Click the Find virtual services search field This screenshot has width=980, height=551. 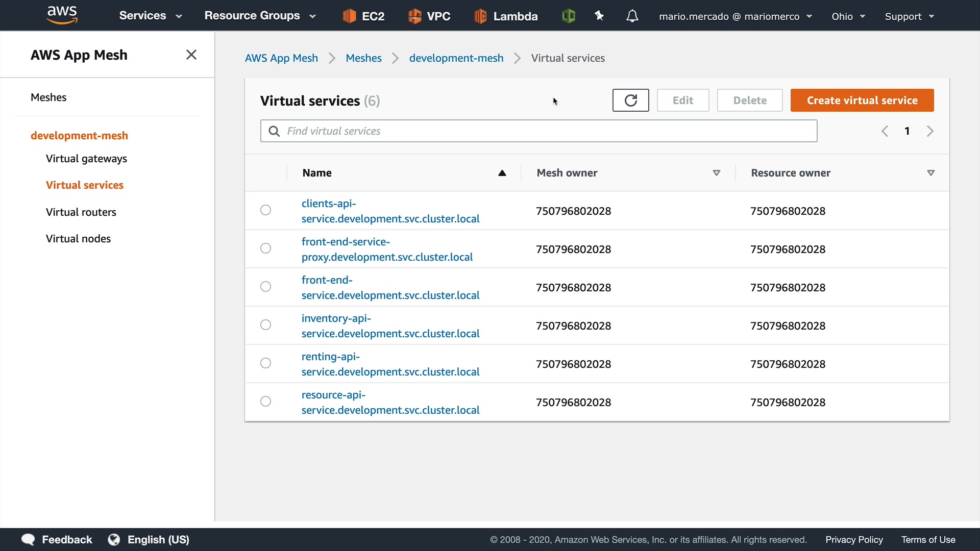coord(538,131)
